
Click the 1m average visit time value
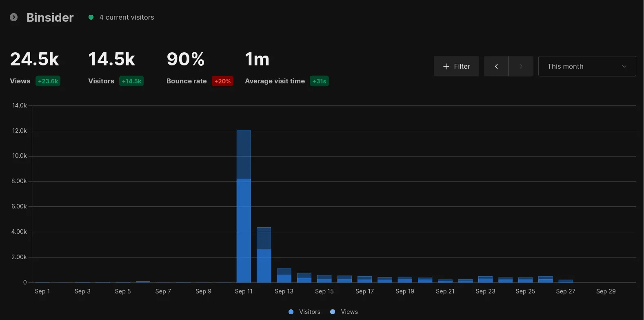[257, 59]
